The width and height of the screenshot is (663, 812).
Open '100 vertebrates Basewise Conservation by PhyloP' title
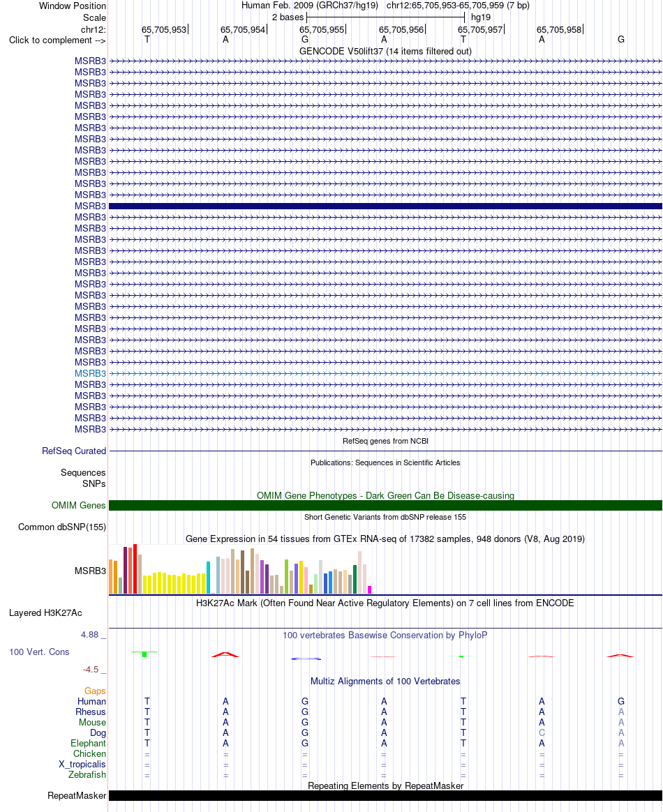pyautogui.click(x=385, y=636)
